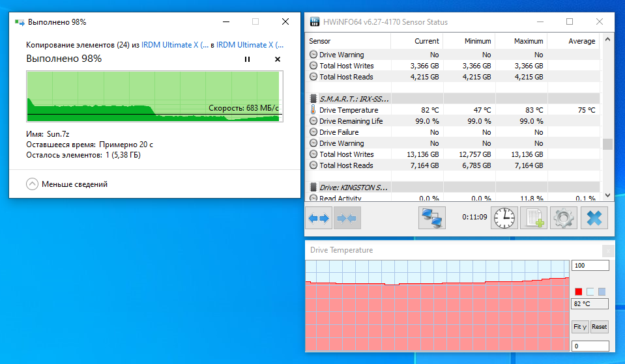Viewport: 625px width, 364px height.
Task: Click the Fit y button
Action: (x=580, y=327)
